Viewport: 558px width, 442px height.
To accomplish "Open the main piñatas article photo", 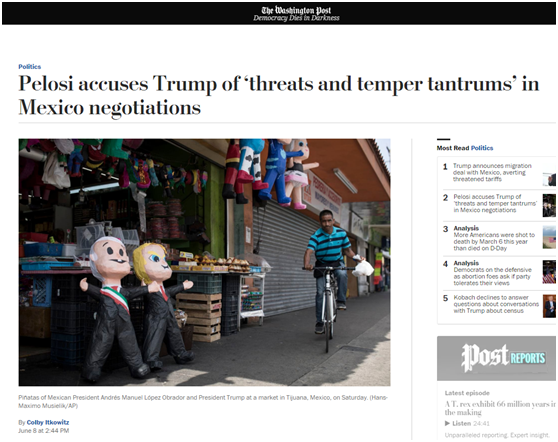I will tap(204, 262).
